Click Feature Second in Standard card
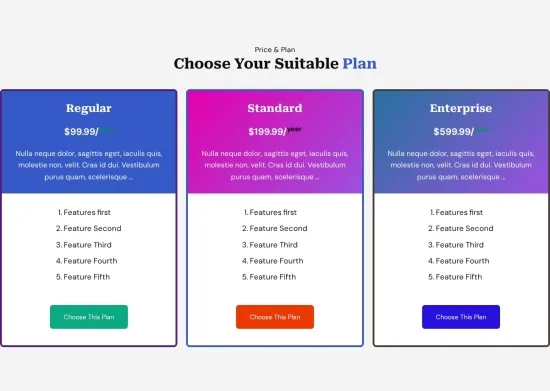Image resolution: width=550 pixels, height=391 pixels. (x=275, y=229)
